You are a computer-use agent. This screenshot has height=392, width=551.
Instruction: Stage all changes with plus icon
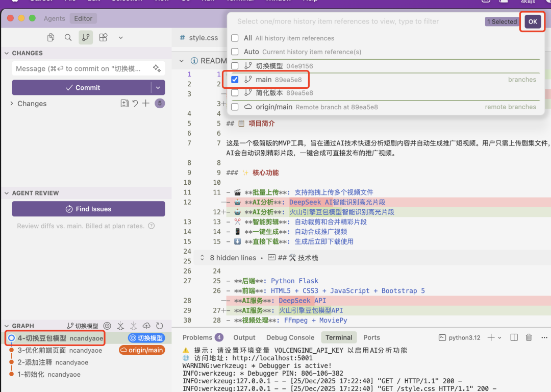pyautogui.click(x=146, y=104)
